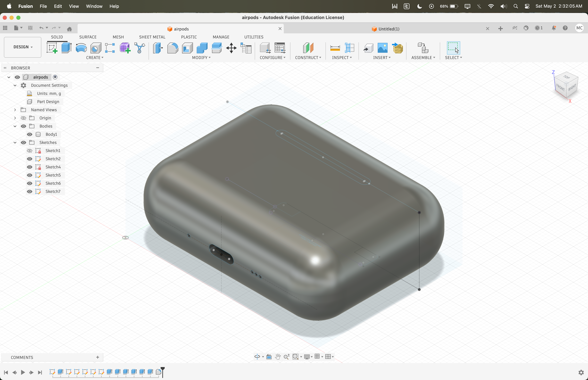Select the Press Pull tool
Image resolution: width=588 pixels, height=380 pixels.
158,48
